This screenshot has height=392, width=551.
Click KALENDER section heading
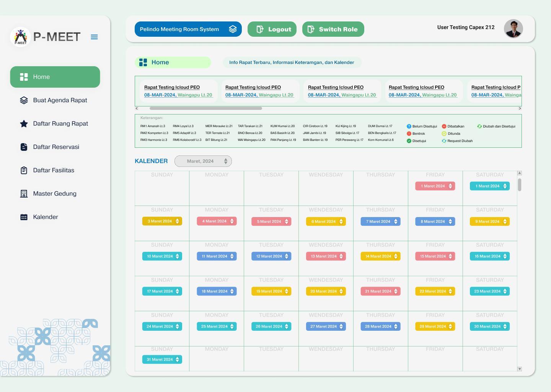(151, 161)
